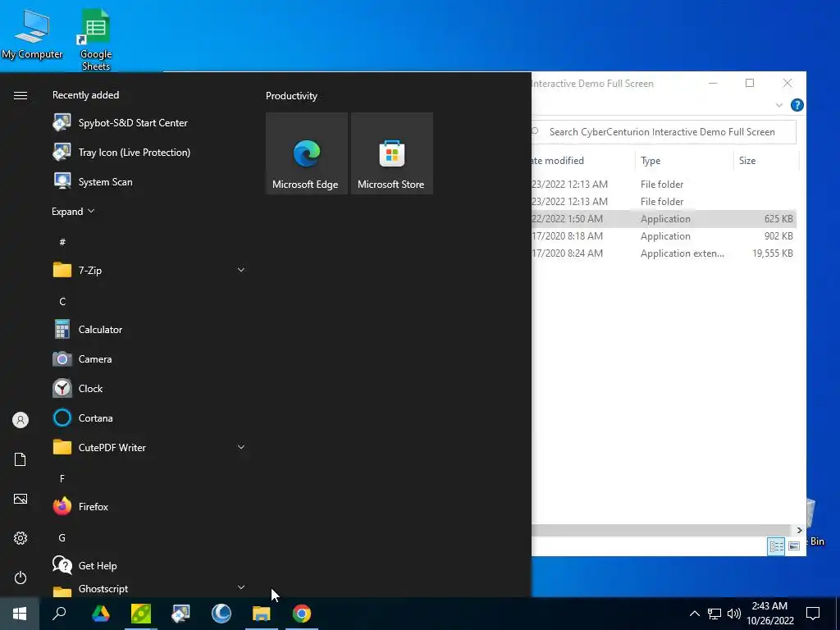Click the letter C section header
This screenshot has width=840, height=630.
click(62, 302)
